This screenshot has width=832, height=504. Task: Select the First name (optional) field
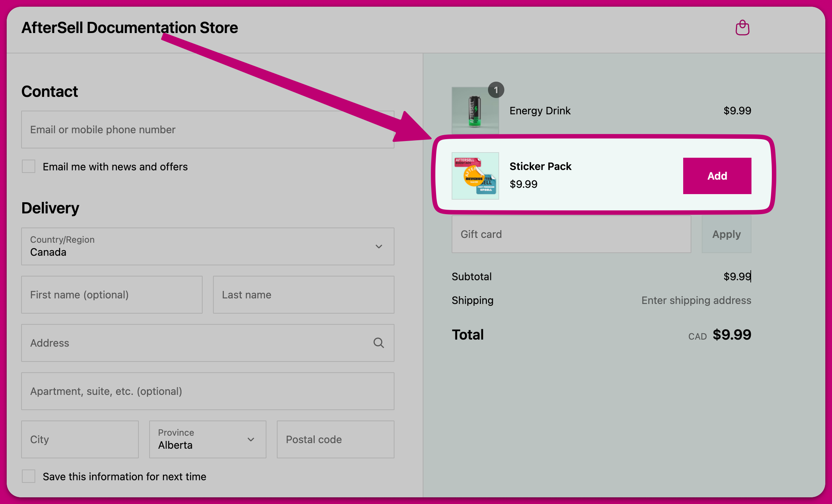[x=112, y=295]
